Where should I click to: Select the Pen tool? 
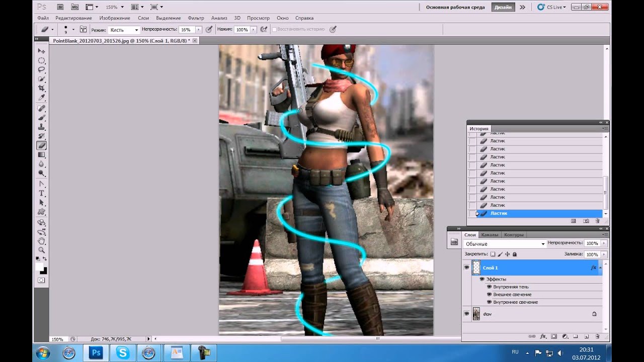pyautogui.click(x=42, y=184)
